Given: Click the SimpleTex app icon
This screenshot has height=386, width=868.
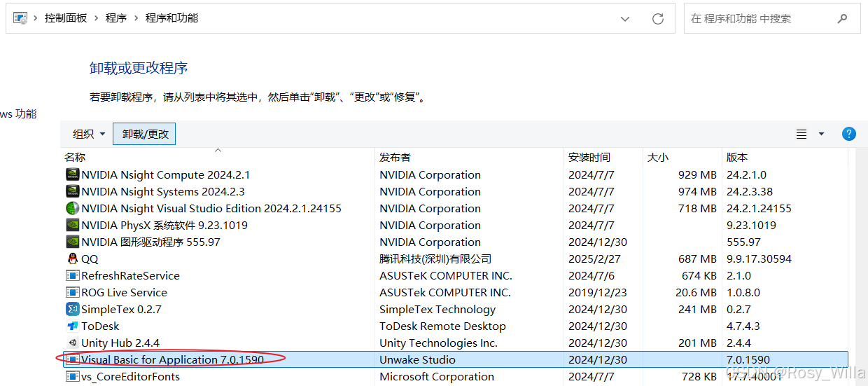Looking at the screenshot, I should point(72,309).
